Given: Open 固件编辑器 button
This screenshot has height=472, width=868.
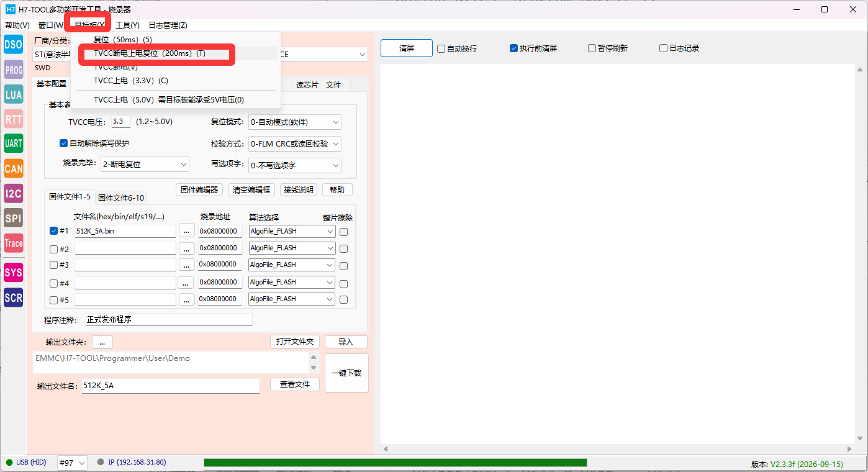Looking at the screenshot, I should coord(199,190).
